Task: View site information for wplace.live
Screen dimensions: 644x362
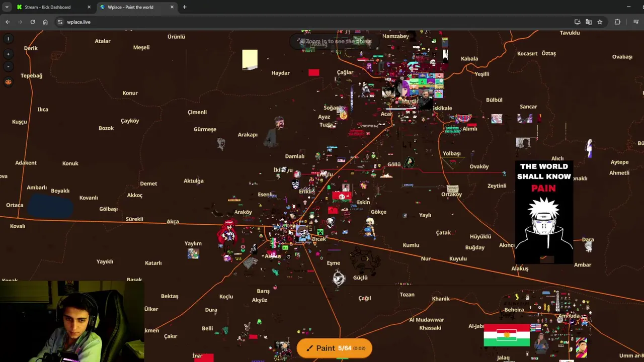Action: pyautogui.click(x=60, y=22)
